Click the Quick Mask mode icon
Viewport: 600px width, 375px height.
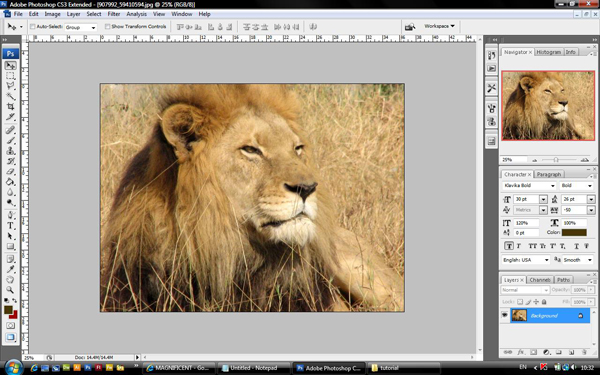click(x=10, y=325)
